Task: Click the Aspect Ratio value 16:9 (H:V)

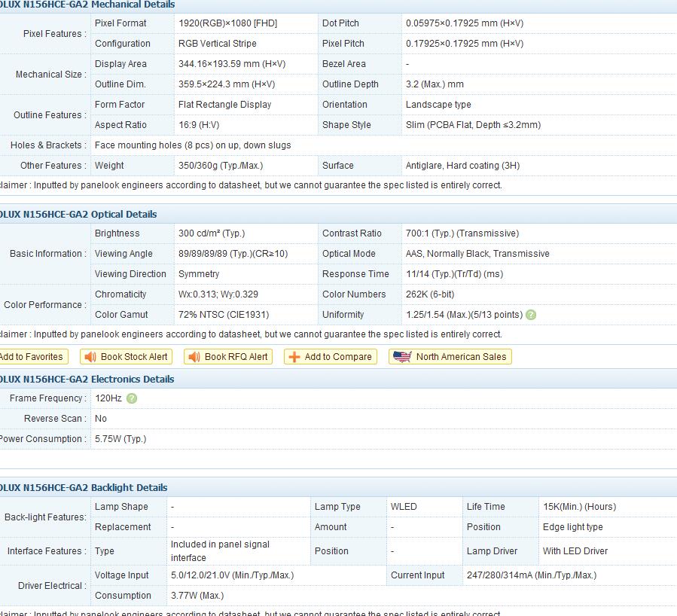Action: tap(199, 125)
